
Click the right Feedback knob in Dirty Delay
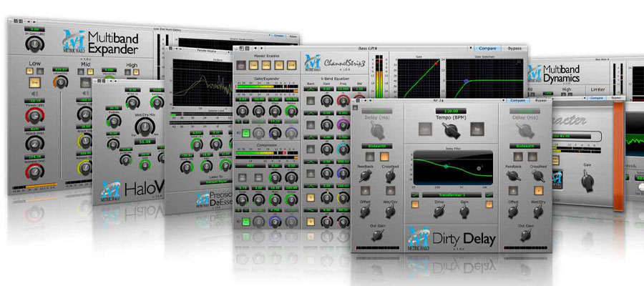(x=513, y=177)
